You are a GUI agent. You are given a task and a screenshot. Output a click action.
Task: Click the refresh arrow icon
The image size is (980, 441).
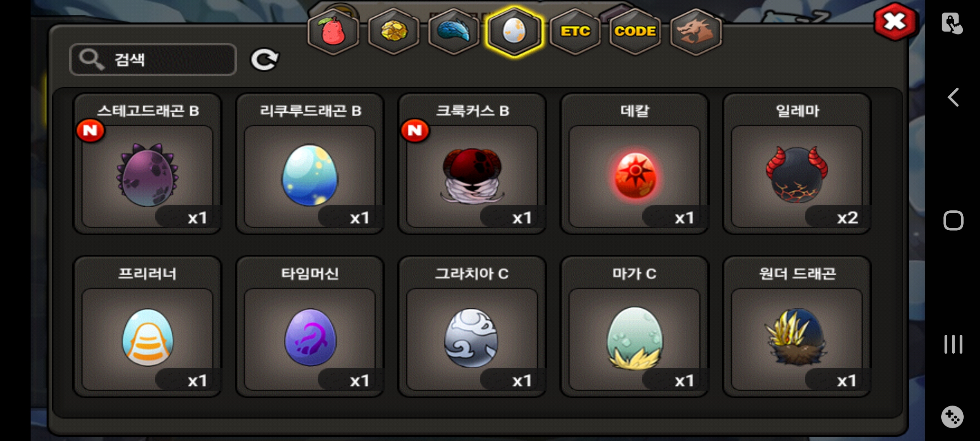(x=264, y=60)
